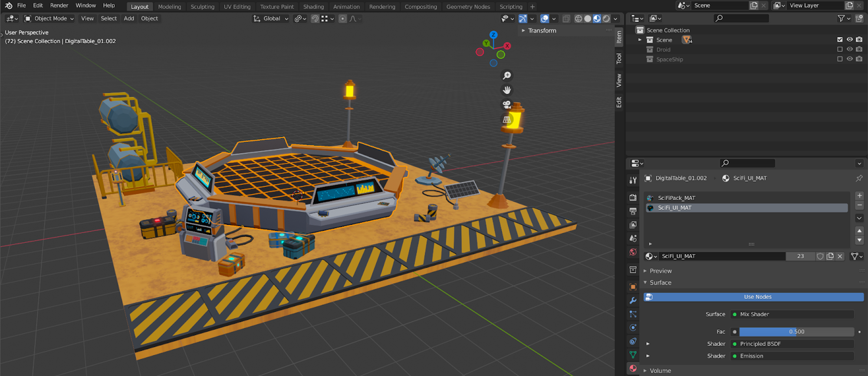The width and height of the screenshot is (868, 376).
Task: Hide the SpaceShip collection with eye icon
Action: (849, 59)
